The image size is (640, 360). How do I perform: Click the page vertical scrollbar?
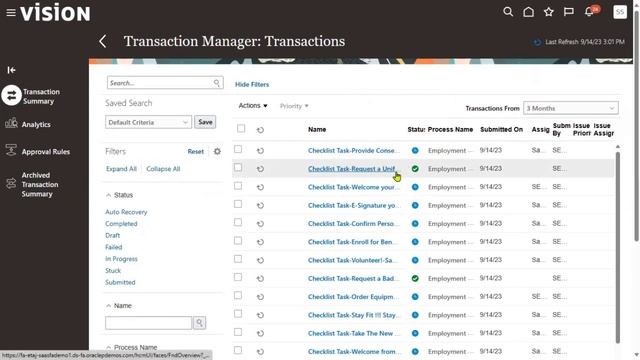pos(636,127)
